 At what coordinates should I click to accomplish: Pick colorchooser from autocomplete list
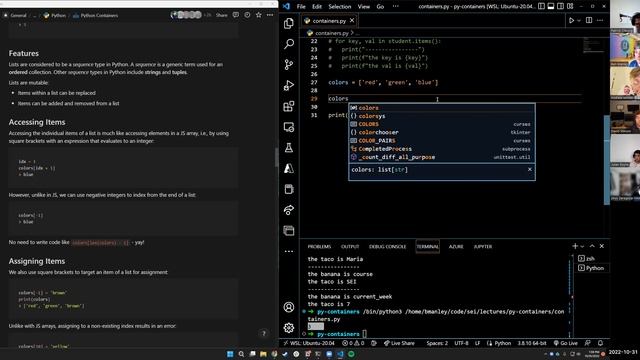pyautogui.click(x=442, y=132)
